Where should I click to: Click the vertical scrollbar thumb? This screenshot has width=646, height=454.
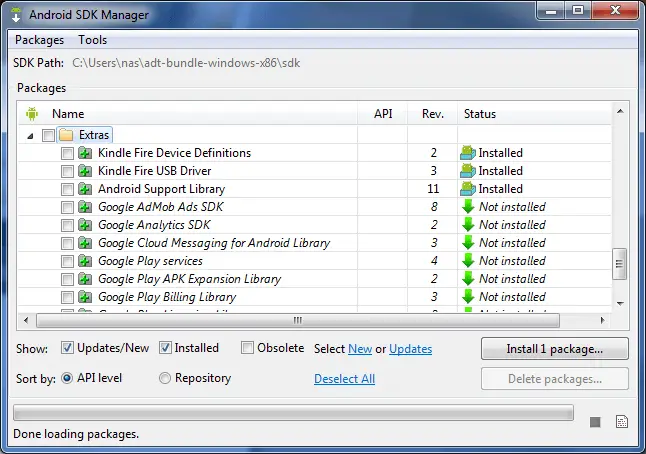[619, 264]
